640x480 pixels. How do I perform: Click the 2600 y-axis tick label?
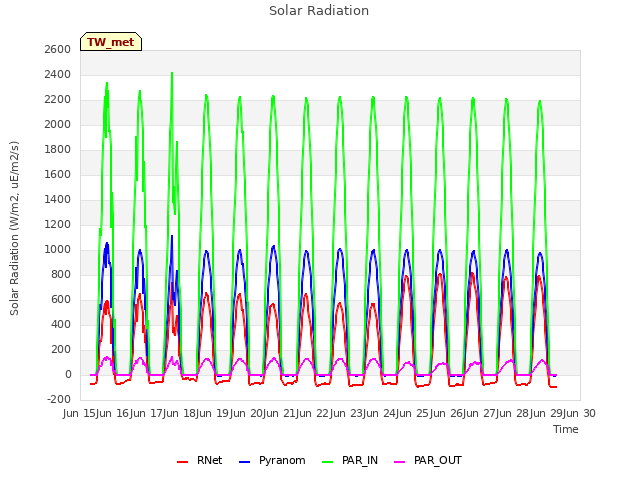coord(58,49)
